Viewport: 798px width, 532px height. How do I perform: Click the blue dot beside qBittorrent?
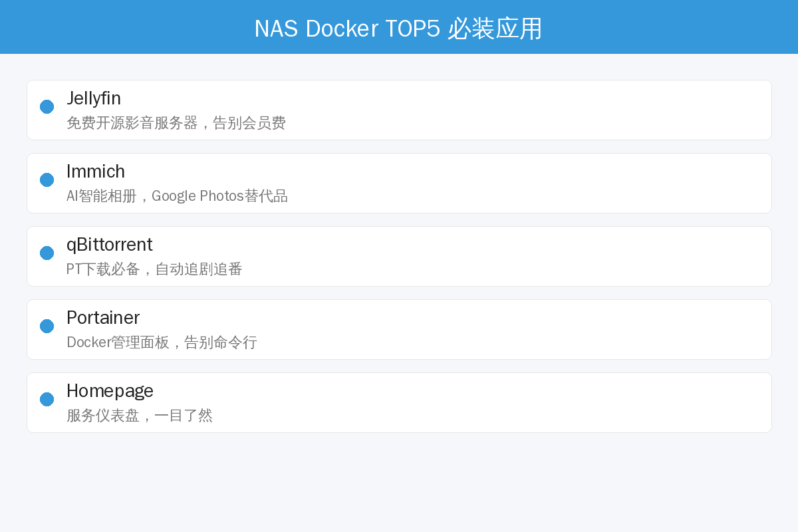coord(47,253)
